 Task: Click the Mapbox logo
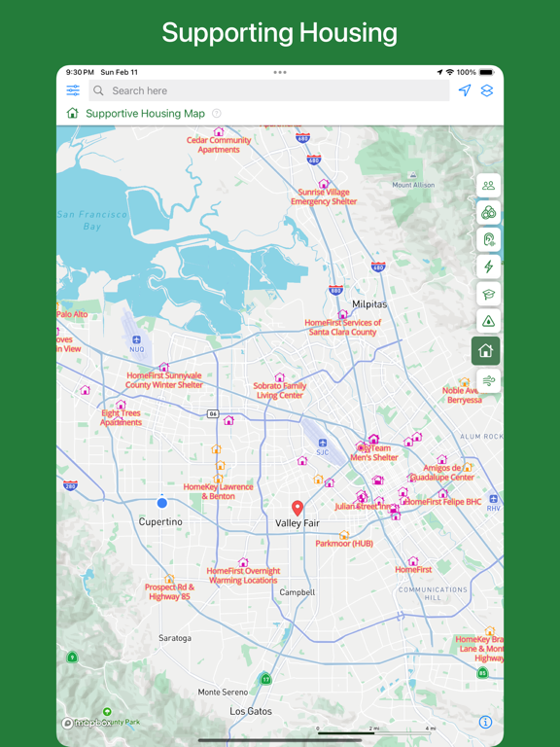tap(87, 723)
